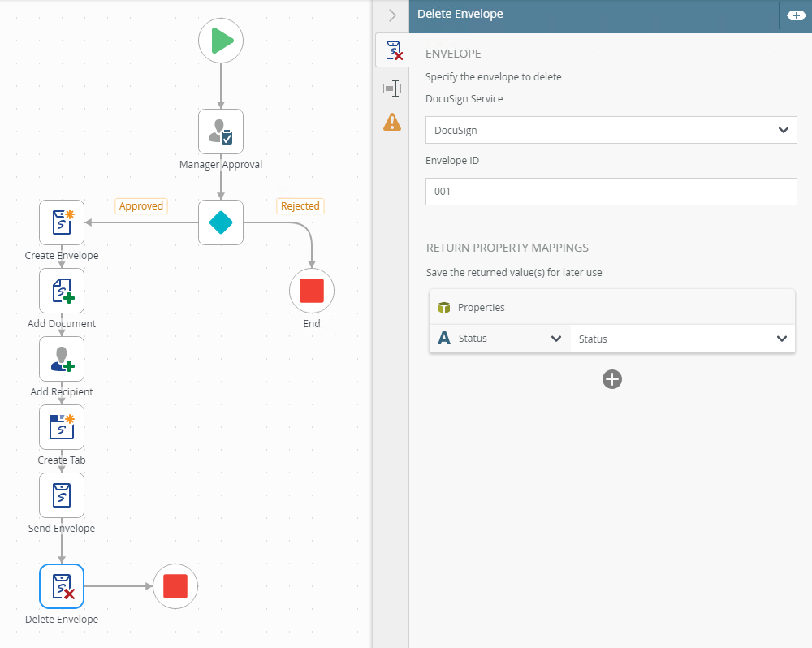812x648 pixels.
Task: Click the red stop node after Delete Envelope
Action: (175, 586)
